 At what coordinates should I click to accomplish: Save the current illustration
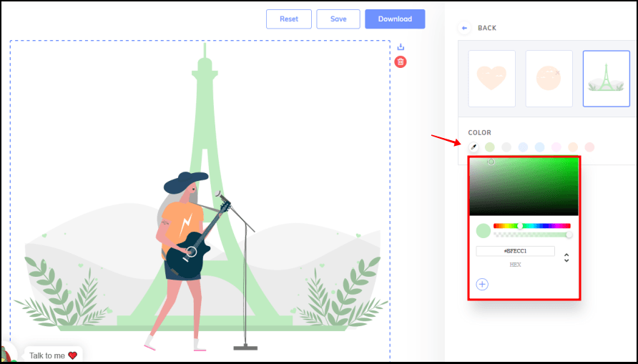pyautogui.click(x=338, y=19)
